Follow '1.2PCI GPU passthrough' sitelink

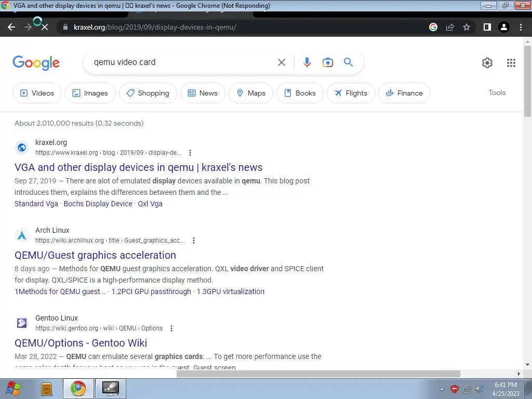pos(151,291)
